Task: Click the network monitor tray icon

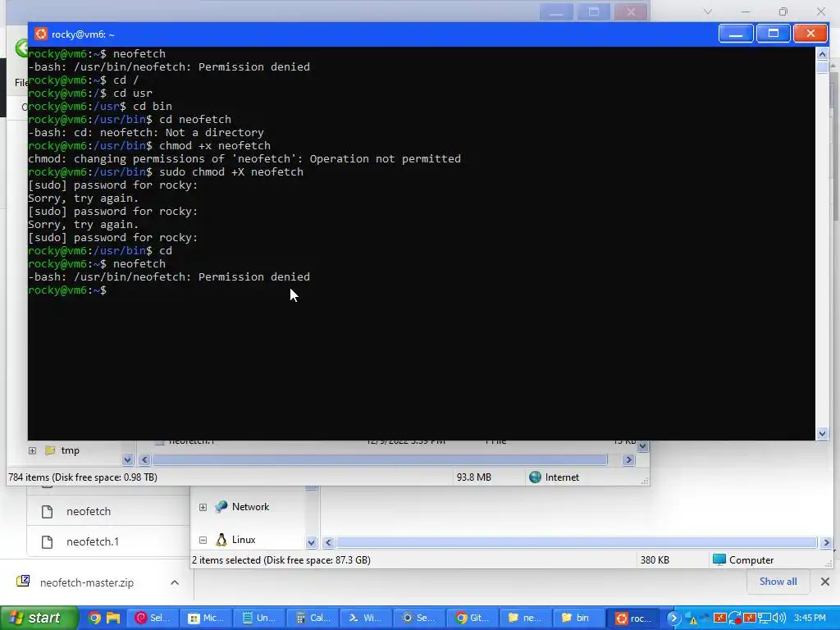Action: pyautogui.click(x=765, y=618)
